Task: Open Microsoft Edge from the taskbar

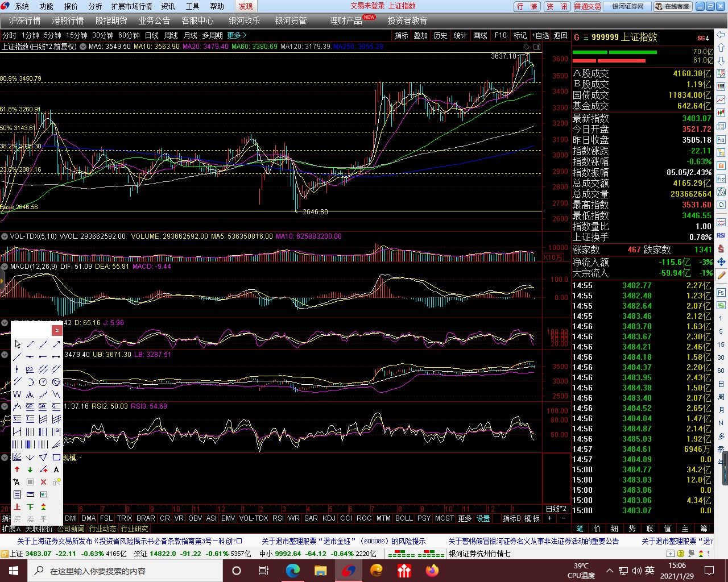Action: (293, 571)
